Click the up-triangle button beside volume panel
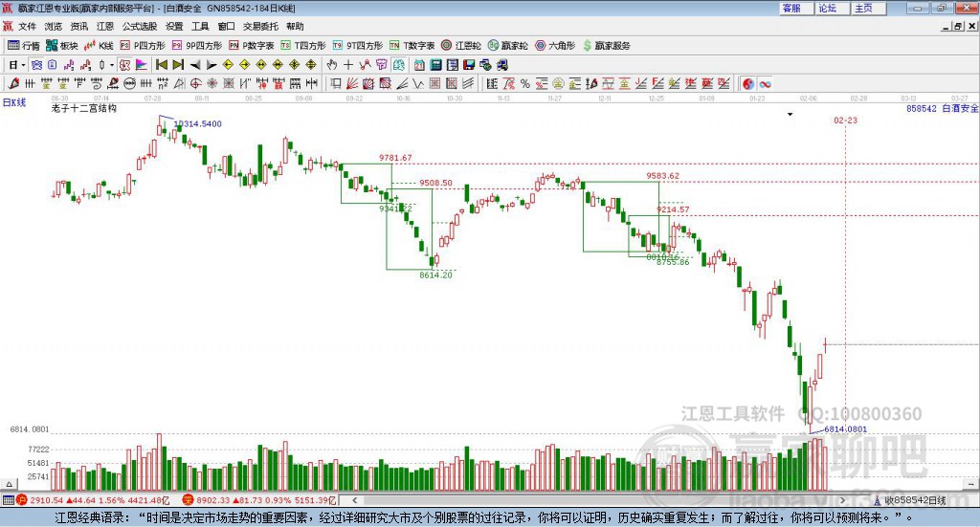 (9, 484)
